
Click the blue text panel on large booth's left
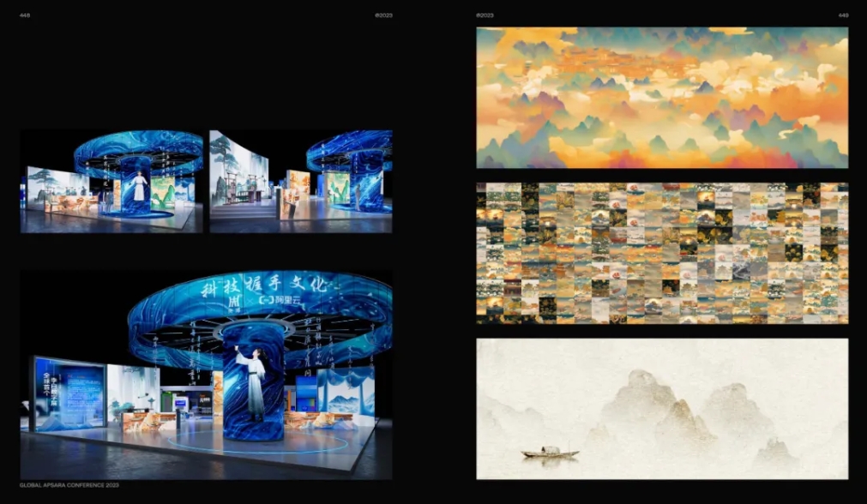pos(69,394)
